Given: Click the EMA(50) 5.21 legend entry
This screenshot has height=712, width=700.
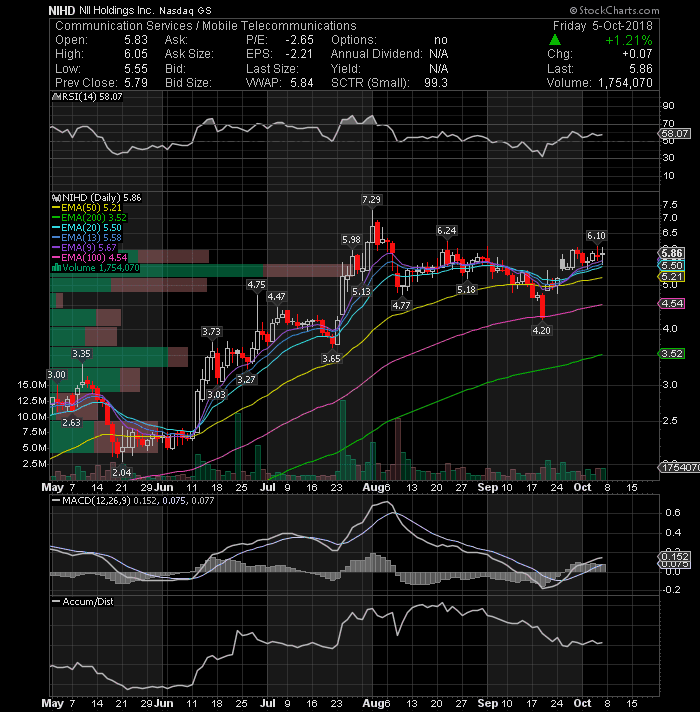Looking at the screenshot, I should pyautogui.click(x=87, y=208).
